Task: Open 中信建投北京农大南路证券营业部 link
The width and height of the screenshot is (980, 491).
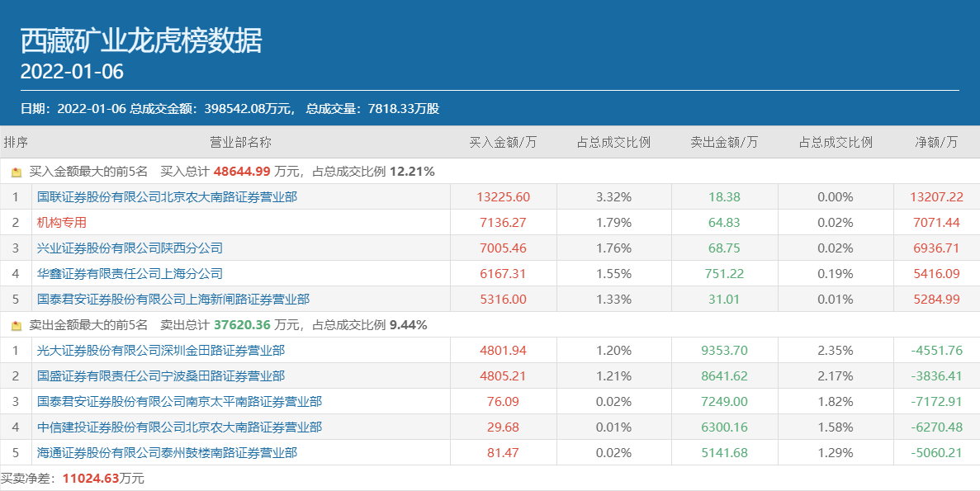Action: tap(179, 427)
